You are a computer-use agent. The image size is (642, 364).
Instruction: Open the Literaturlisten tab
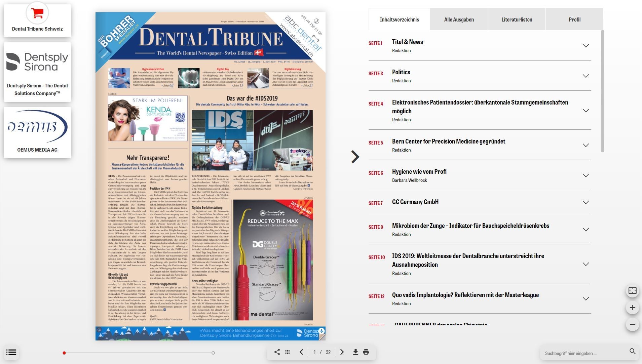[x=517, y=19]
